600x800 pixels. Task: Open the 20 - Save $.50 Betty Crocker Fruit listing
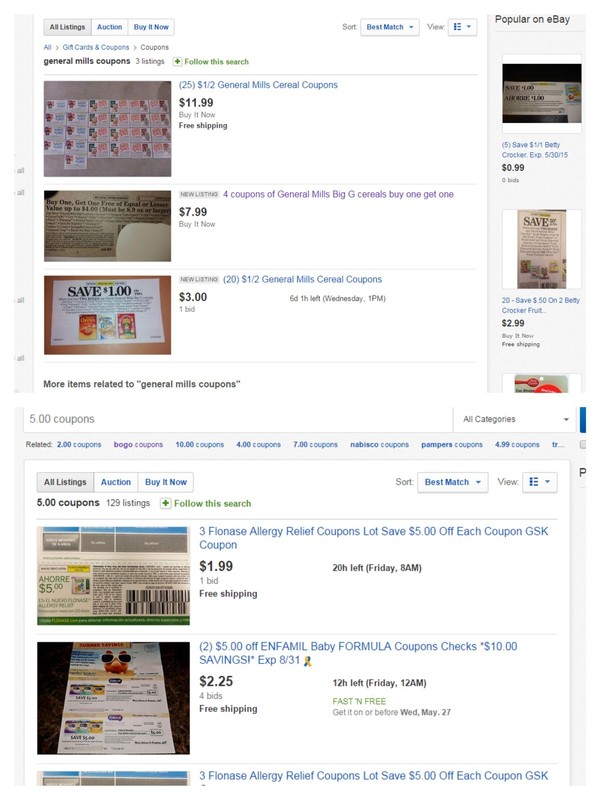click(x=540, y=305)
